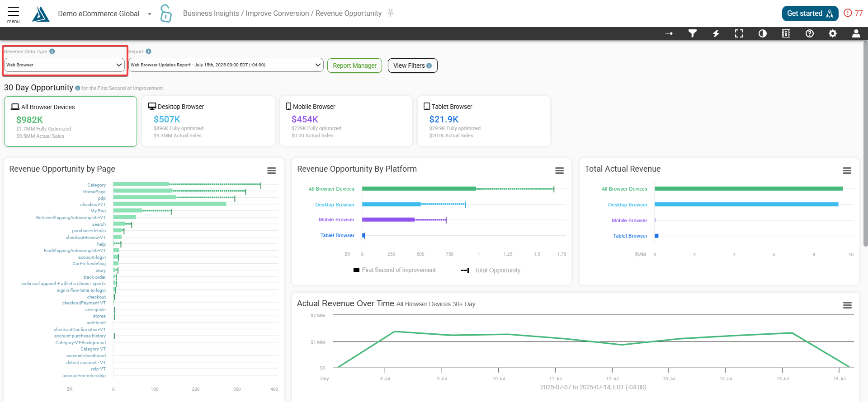Click the View Filters button
Image resolution: width=868 pixels, height=402 pixels.
(412, 65)
